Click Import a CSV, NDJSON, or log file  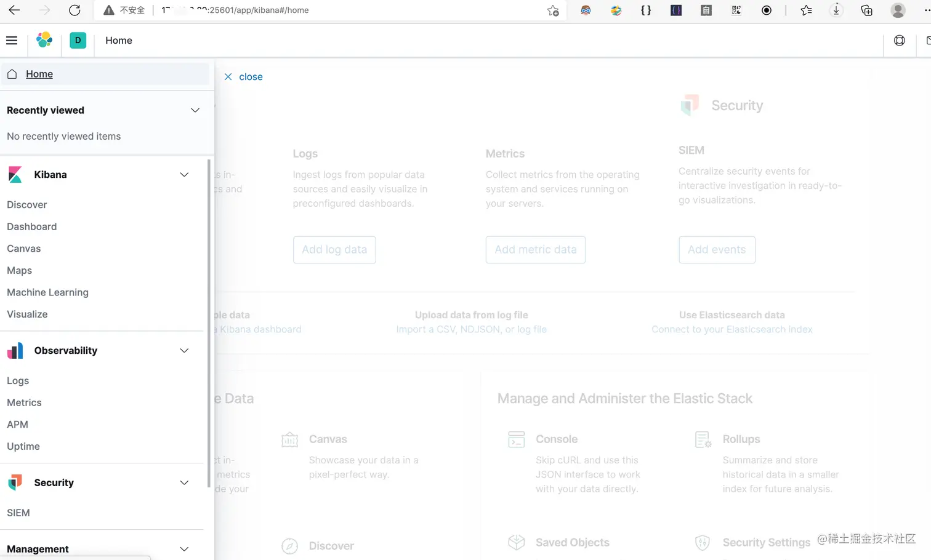pyautogui.click(x=472, y=330)
